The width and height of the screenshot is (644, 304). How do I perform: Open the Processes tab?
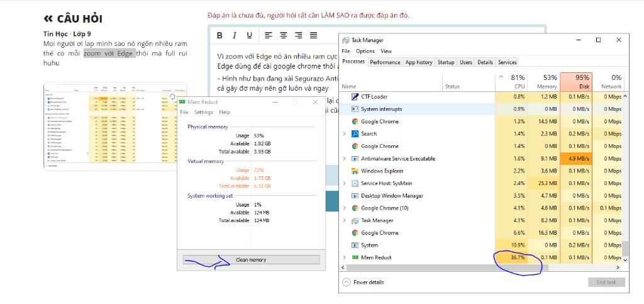(x=353, y=62)
